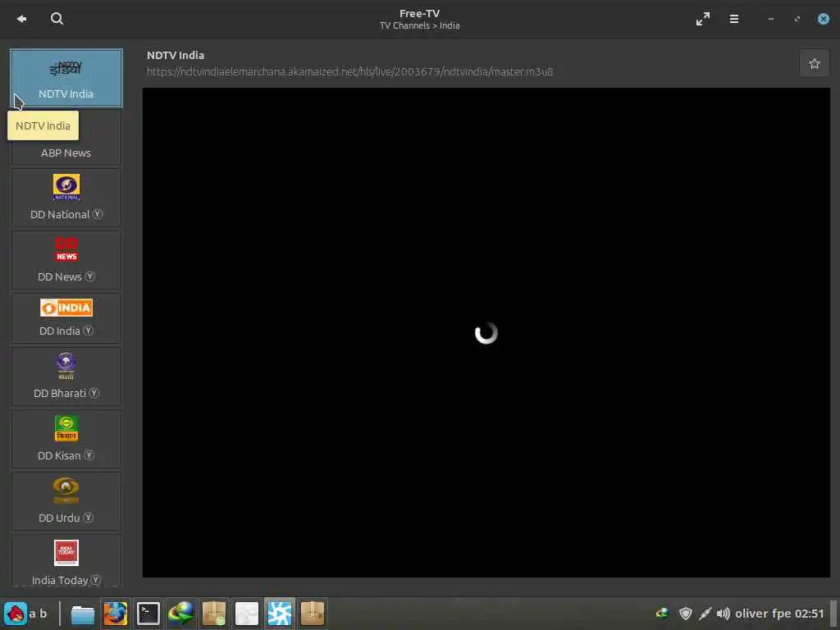This screenshot has height=630, width=840.
Task: Click the plug connection tray icon
Action: (x=705, y=614)
